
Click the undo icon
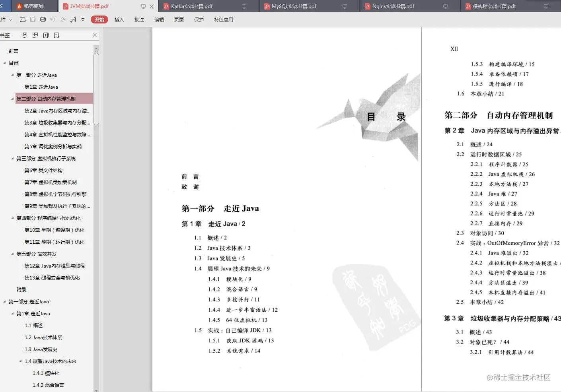point(52,19)
